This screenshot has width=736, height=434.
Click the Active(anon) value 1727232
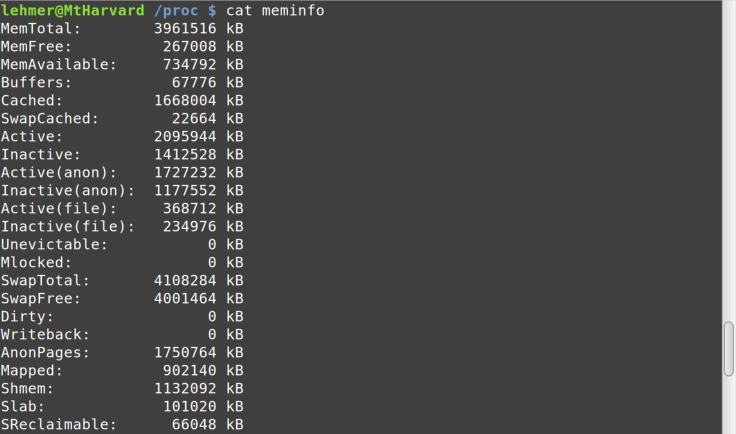185,173
